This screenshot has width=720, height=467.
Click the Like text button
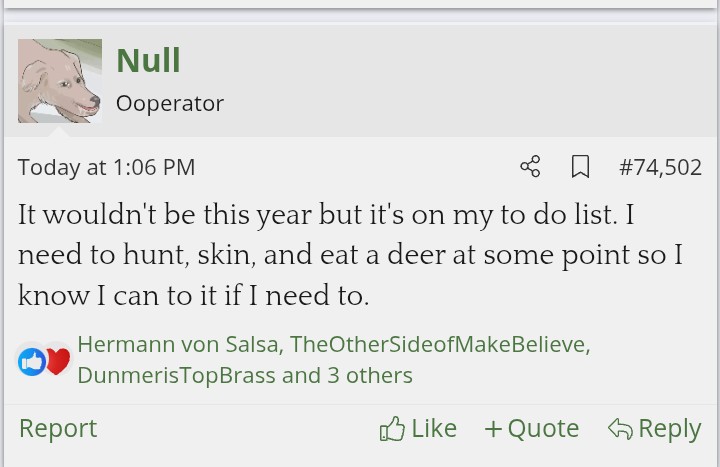(433, 428)
